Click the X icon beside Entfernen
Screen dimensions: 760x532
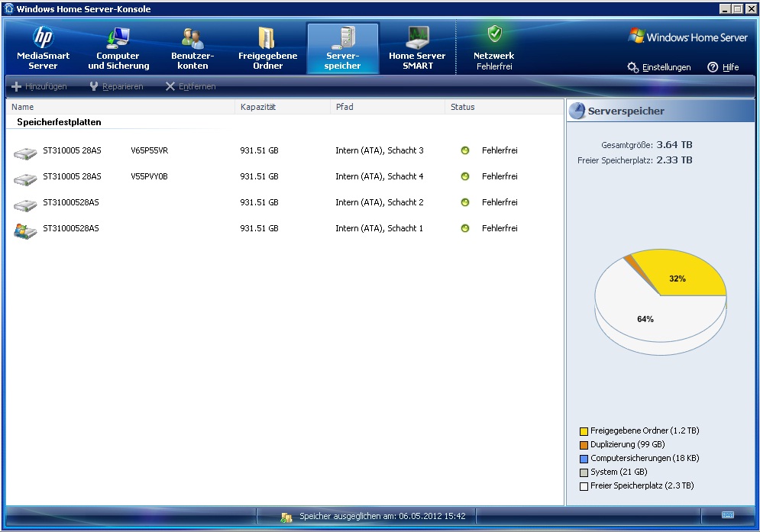click(170, 86)
